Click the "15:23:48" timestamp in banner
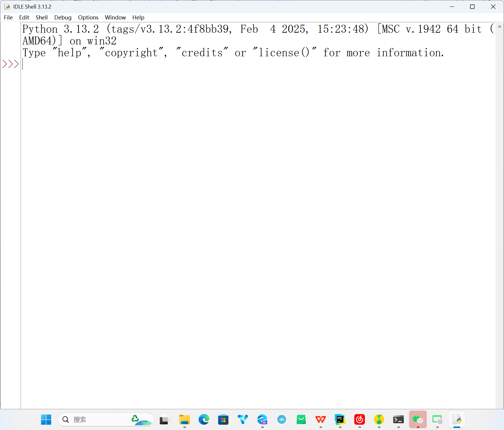504x430 pixels. click(x=341, y=29)
